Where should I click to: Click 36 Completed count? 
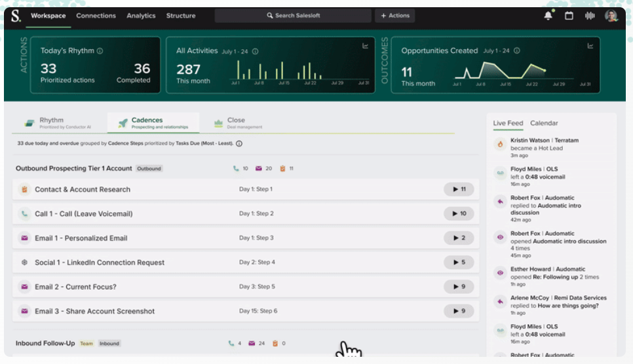pyautogui.click(x=134, y=73)
